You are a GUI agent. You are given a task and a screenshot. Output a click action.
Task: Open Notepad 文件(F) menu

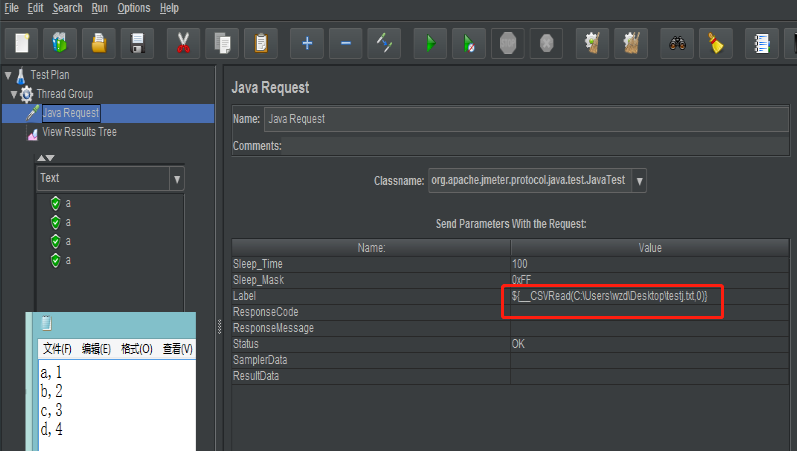57,349
